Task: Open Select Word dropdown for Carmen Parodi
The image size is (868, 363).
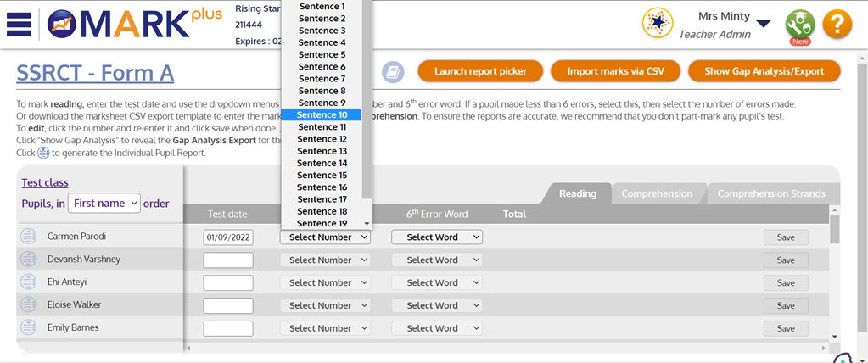Action: [x=437, y=237]
